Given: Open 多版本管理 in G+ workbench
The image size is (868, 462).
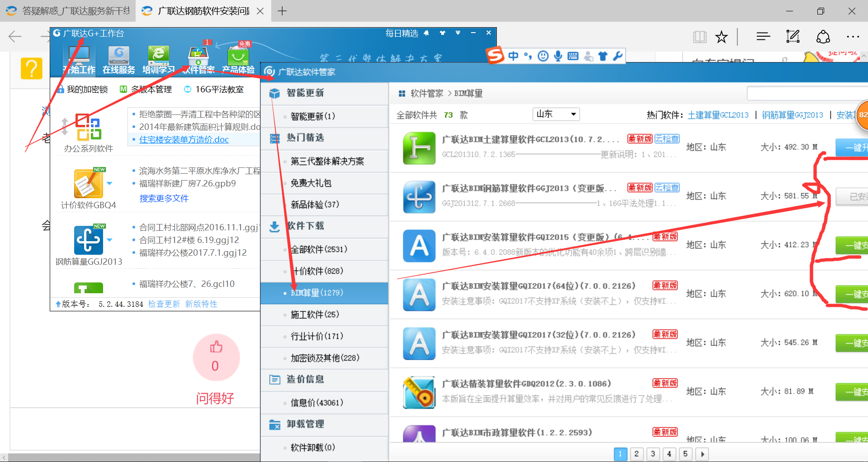Looking at the screenshot, I should coord(146,90).
